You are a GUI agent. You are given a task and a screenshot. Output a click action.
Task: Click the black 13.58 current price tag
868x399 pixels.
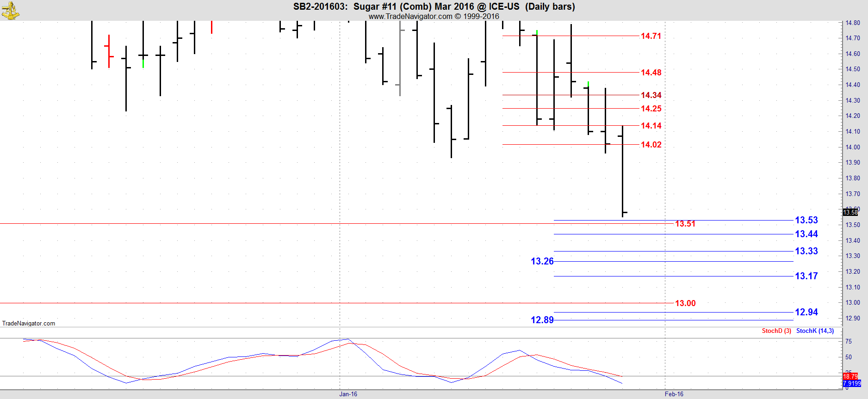click(x=850, y=212)
